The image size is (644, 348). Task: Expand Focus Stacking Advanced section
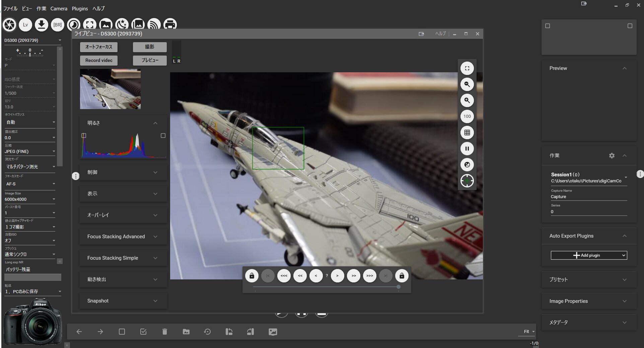[123, 237]
